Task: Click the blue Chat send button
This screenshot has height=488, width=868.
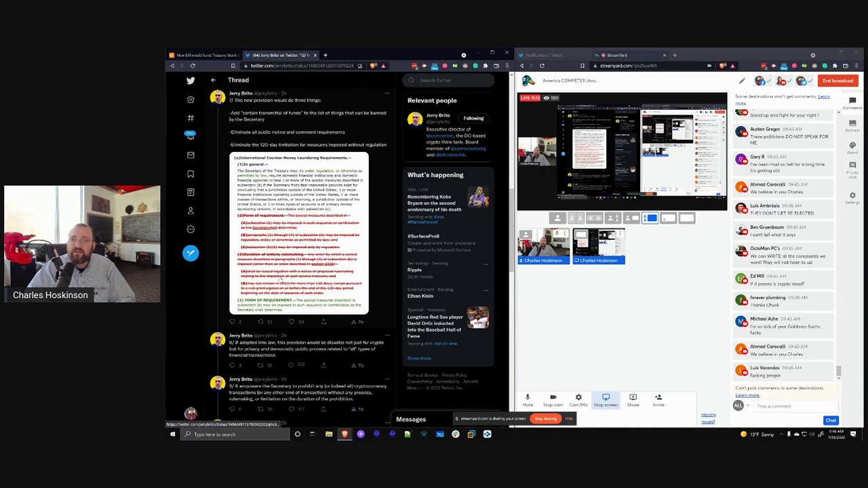Action: (x=831, y=420)
